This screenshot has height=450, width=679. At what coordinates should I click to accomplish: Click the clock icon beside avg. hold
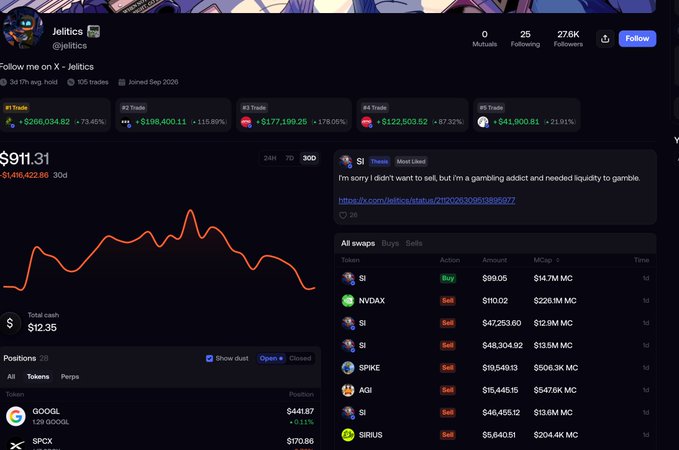[x=3, y=82]
